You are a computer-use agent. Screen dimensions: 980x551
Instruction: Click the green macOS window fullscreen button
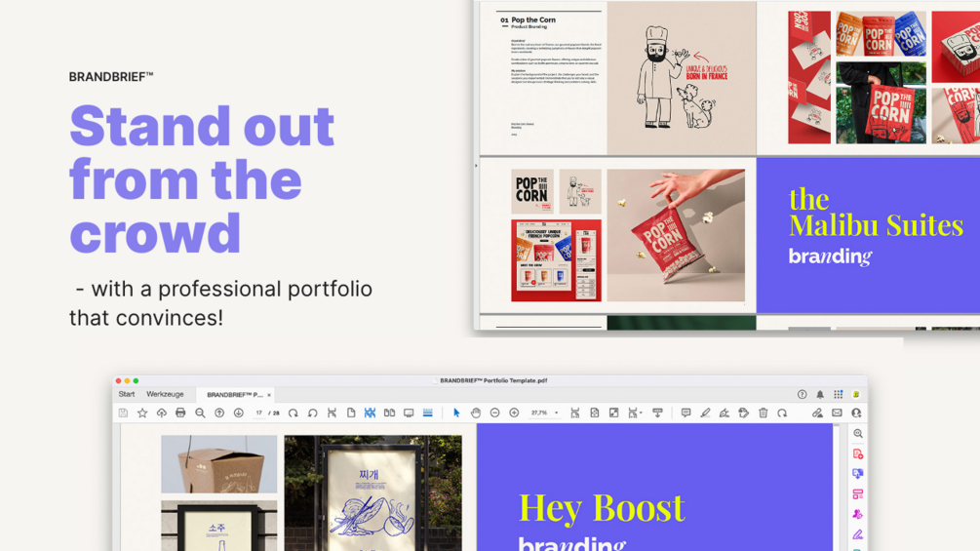pyautogui.click(x=136, y=380)
